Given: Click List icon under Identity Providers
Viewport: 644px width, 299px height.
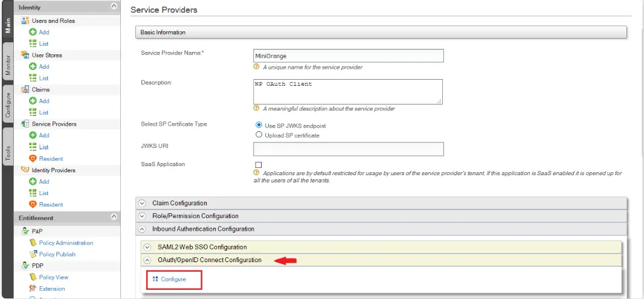Looking at the screenshot, I should 33,193.
